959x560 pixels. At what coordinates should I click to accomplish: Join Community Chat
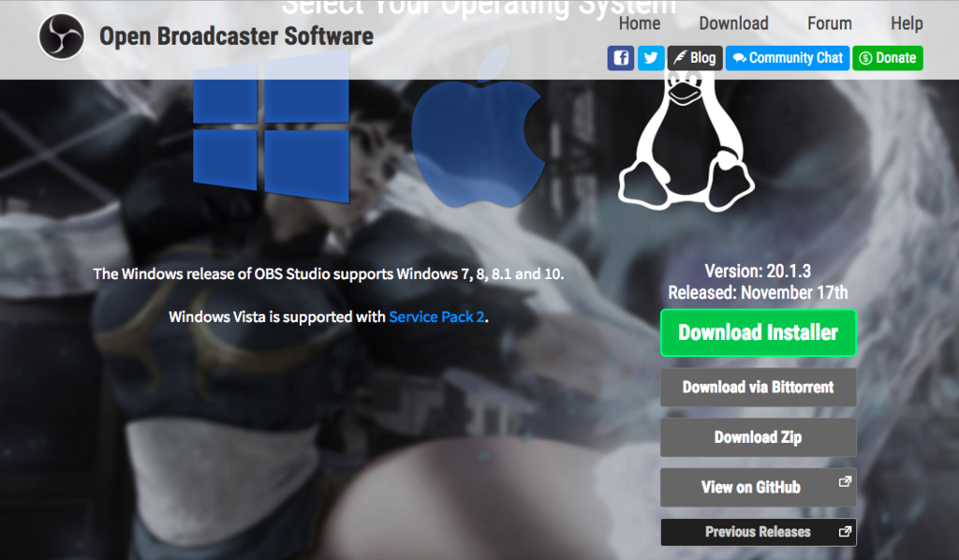(787, 58)
